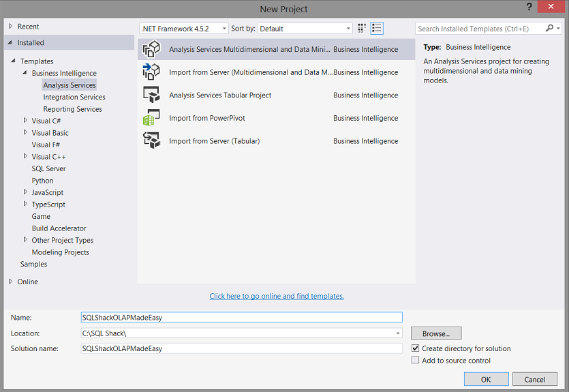Click the Solution name input field
569x392 pixels.
click(x=241, y=348)
